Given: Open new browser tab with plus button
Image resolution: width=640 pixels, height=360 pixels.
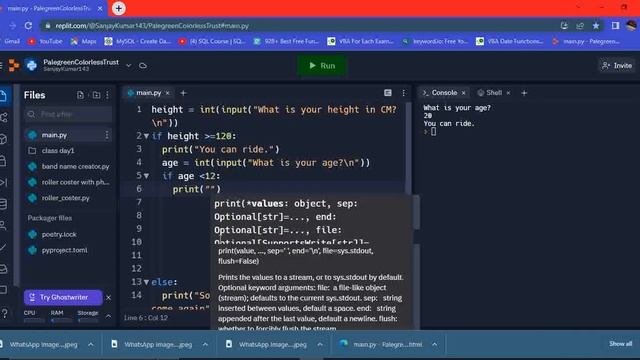Looking at the screenshot, I should [x=118, y=8].
